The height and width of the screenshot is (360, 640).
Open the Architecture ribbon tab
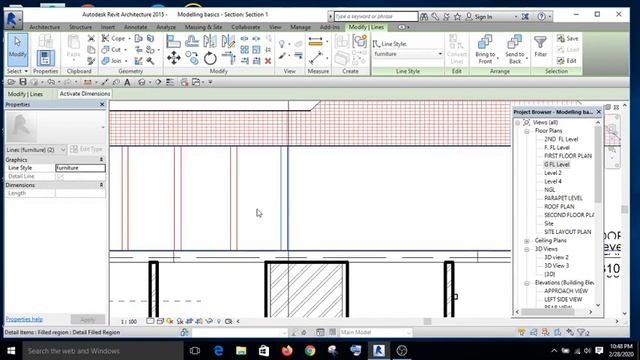coord(44,27)
